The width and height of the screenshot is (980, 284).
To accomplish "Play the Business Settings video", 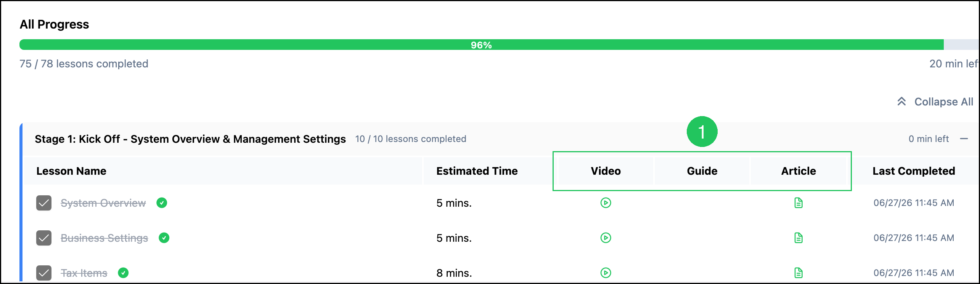I will coord(606,238).
